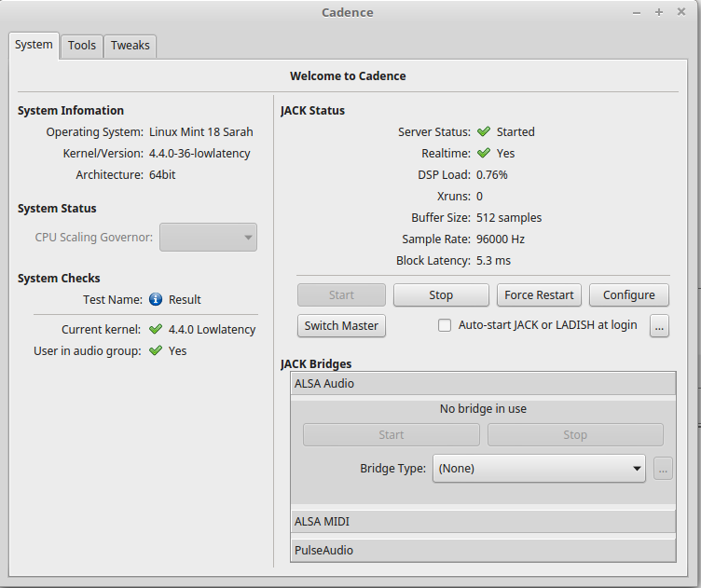Viewport: 701px width, 588px height.
Task: Close the Cadence window
Action: (x=680, y=12)
